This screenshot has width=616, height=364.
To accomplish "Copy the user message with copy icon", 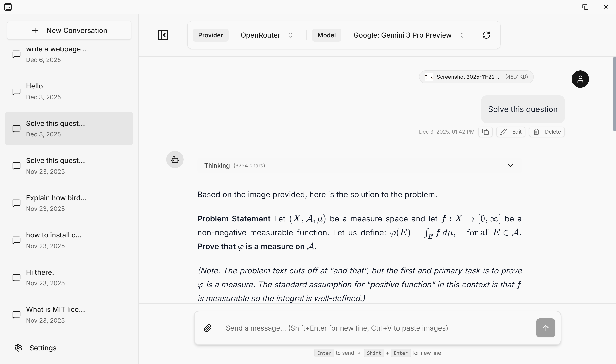I will point(485,132).
